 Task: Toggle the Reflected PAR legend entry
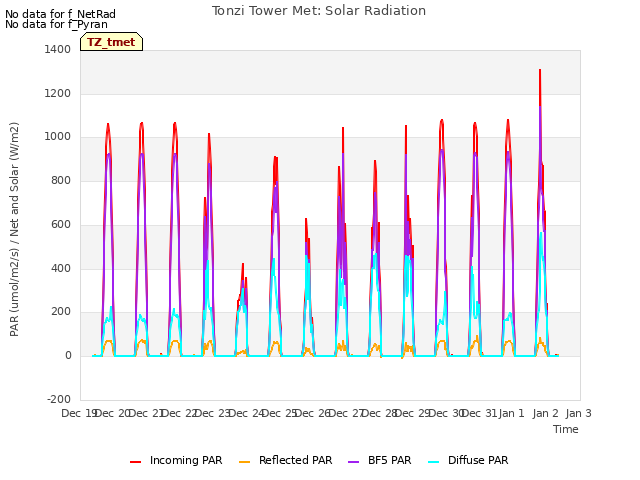click(285, 460)
